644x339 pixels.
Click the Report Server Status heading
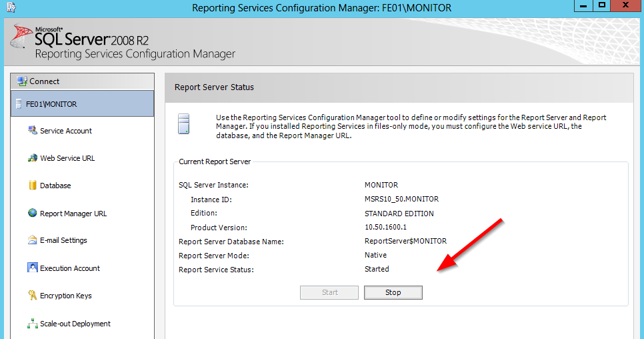[x=214, y=87]
